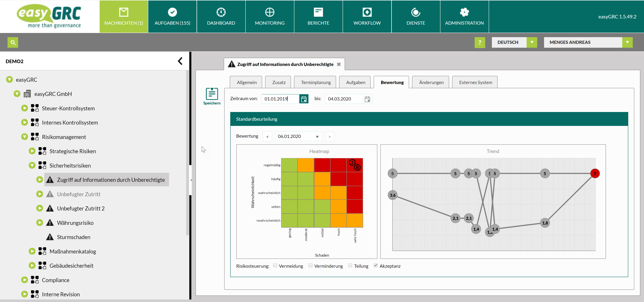Toggle the Verminderung checkbox

[310, 265]
